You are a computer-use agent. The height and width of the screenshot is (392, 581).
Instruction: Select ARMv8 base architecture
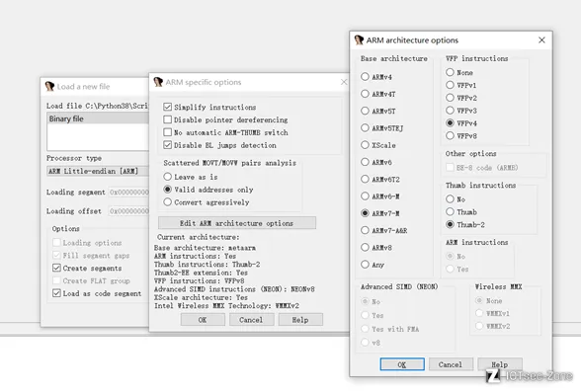(365, 247)
